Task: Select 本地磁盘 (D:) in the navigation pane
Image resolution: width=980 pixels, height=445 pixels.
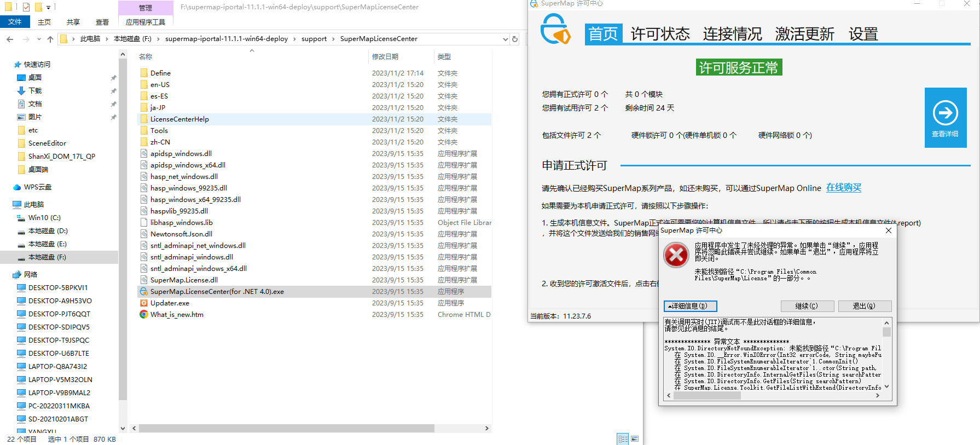Action: 48,231
